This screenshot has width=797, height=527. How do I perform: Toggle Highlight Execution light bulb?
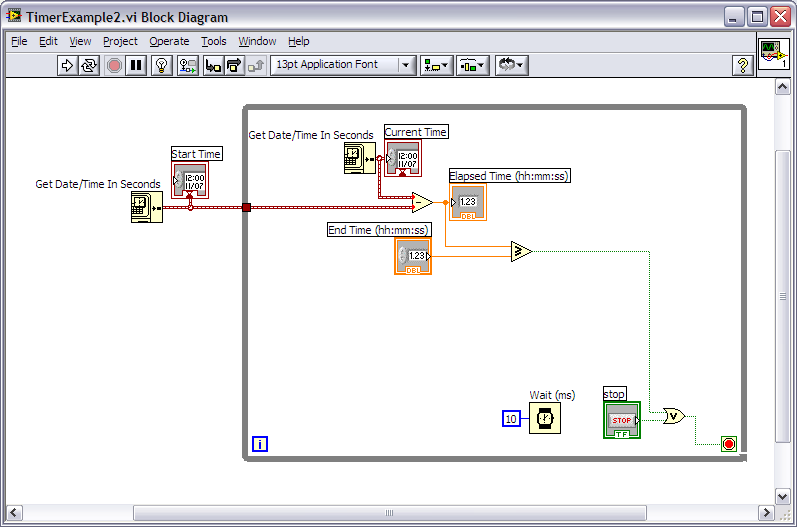pos(160,65)
